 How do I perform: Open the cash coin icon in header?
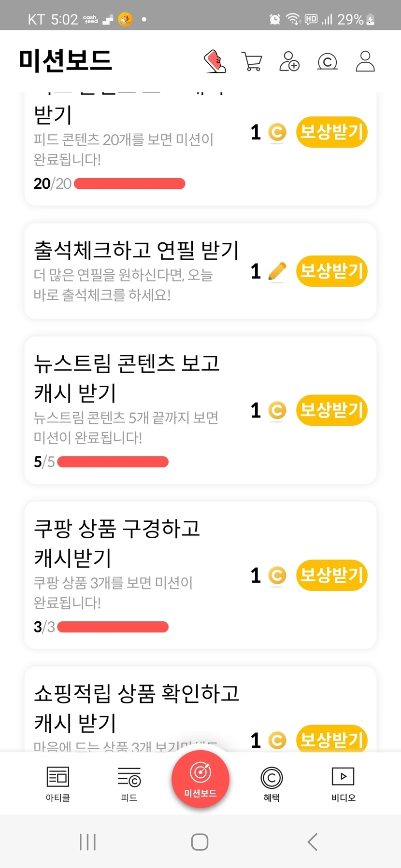(327, 62)
